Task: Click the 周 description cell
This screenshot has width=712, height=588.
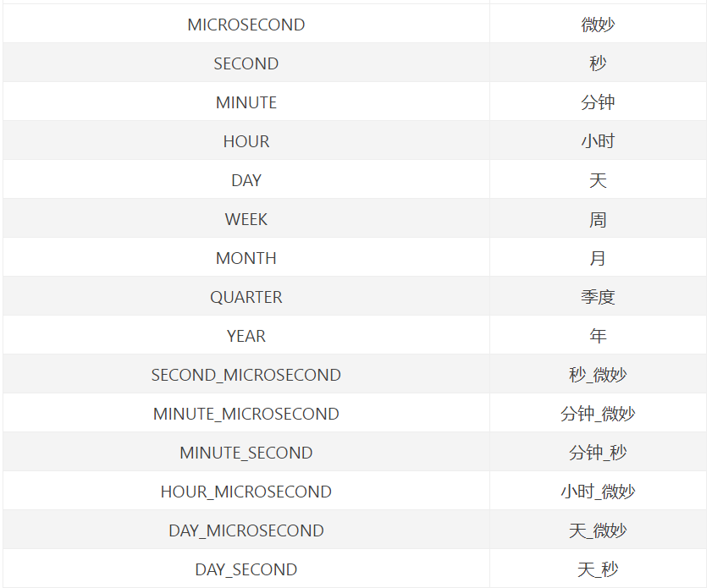Action: click(x=598, y=219)
